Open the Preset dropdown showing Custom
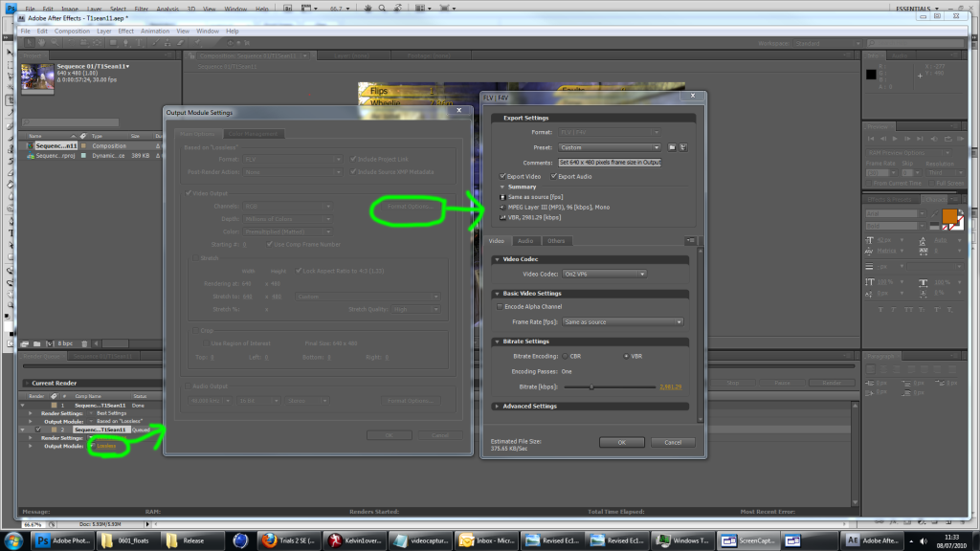Viewport: 980px width, 551px height. point(610,147)
